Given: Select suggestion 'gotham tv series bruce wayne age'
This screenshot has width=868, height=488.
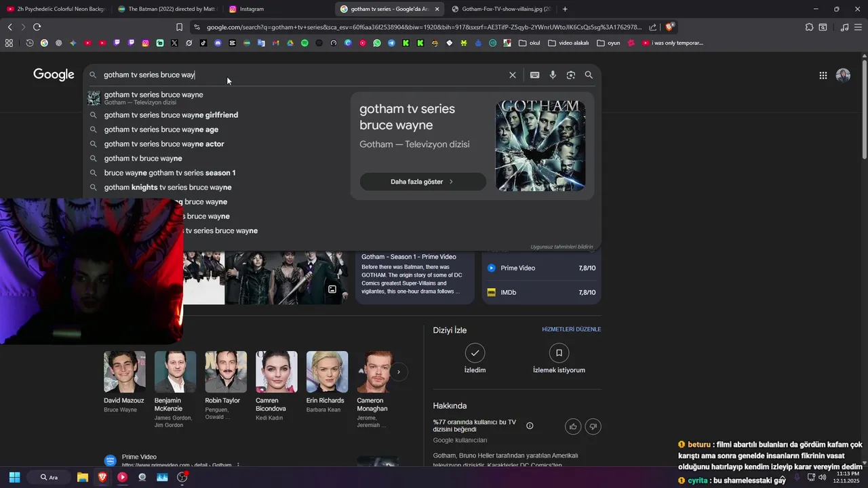Looking at the screenshot, I should click(161, 129).
